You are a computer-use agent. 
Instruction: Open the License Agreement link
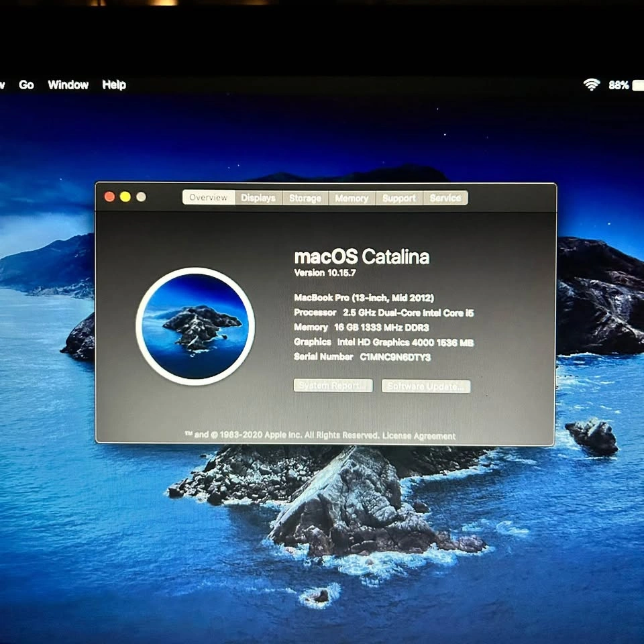(419, 436)
